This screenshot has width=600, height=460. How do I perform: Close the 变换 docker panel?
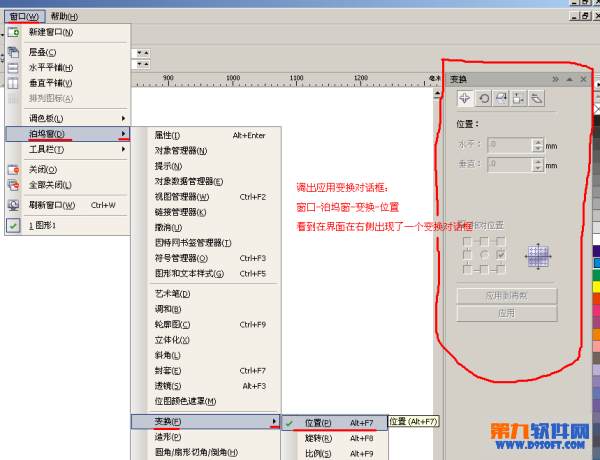pos(583,79)
